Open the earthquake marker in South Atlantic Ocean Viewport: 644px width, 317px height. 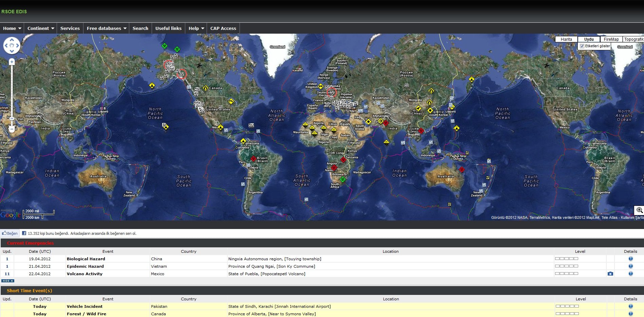click(306, 199)
